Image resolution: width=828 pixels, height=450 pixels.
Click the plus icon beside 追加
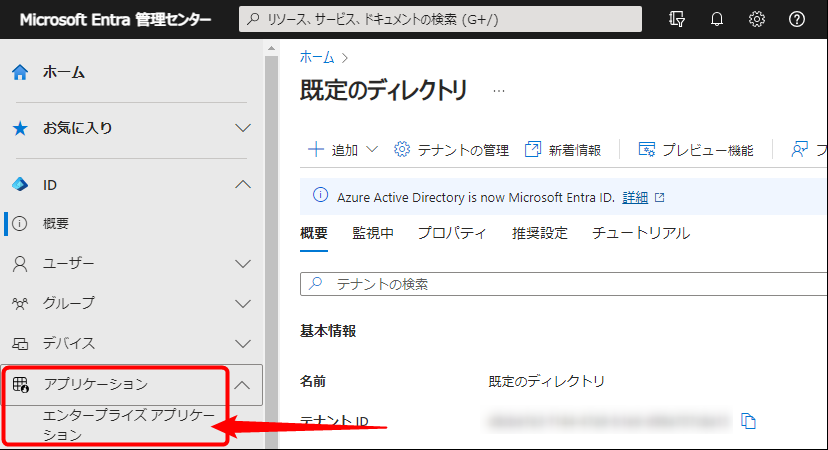click(x=316, y=149)
